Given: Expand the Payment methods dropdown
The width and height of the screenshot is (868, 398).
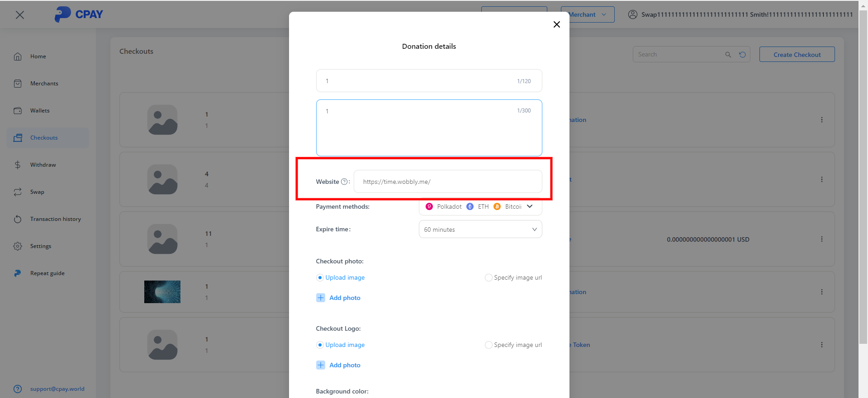Looking at the screenshot, I should tap(530, 206).
